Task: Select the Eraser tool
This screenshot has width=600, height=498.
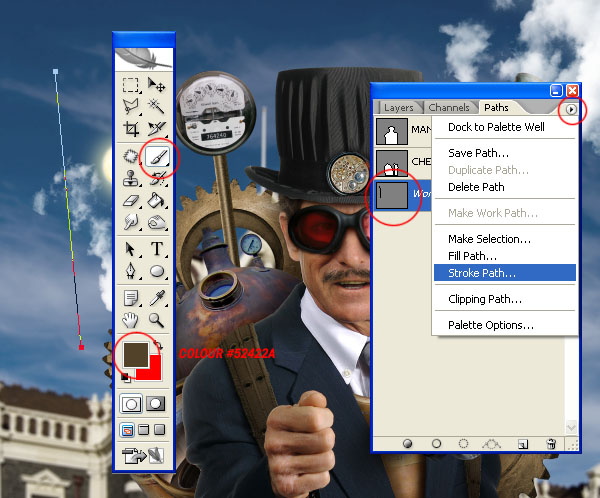Action: click(x=131, y=201)
